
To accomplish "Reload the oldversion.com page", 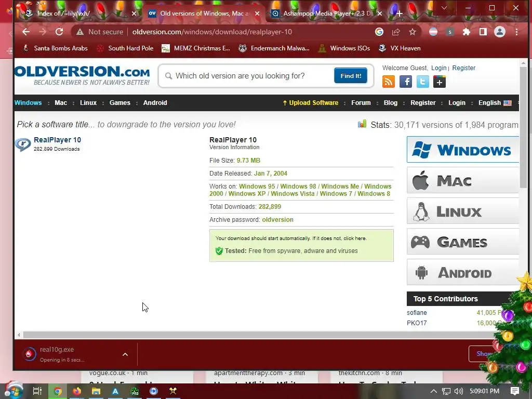I will pyautogui.click(x=59, y=32).
